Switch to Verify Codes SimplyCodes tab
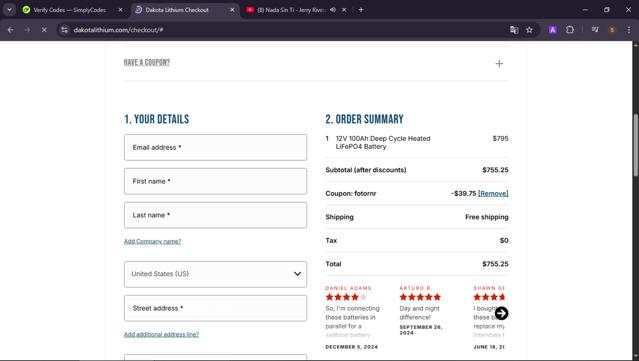 coord(69,10)
